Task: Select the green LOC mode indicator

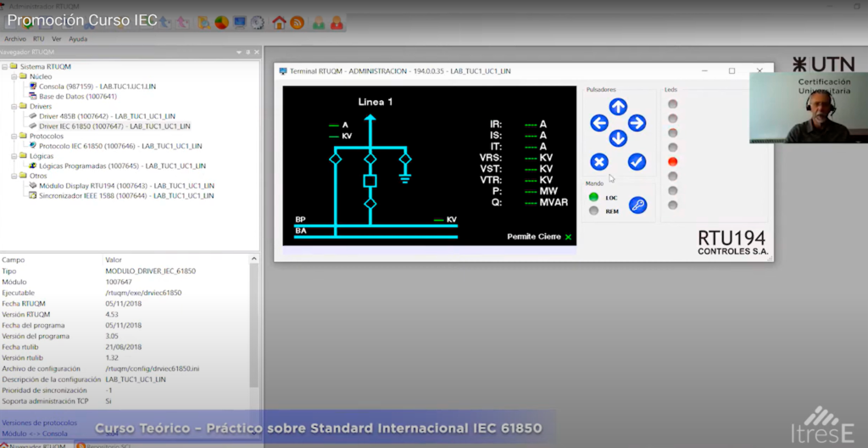Action: [593, 197]
